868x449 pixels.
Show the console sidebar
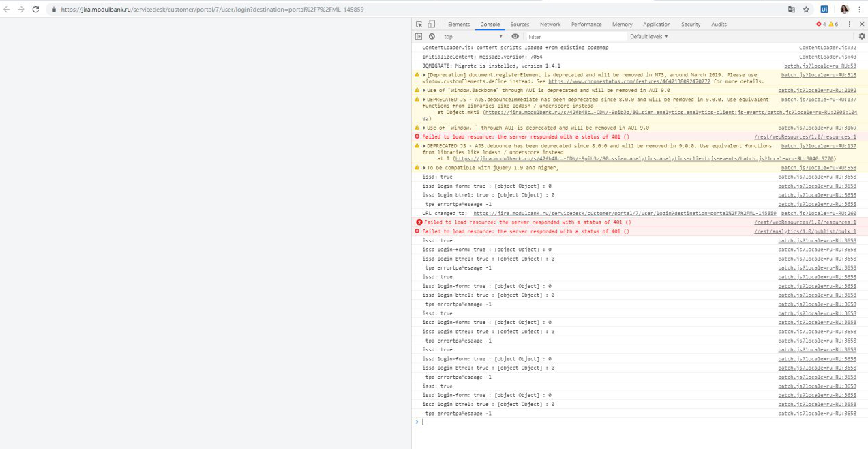(x=419, y=36)
